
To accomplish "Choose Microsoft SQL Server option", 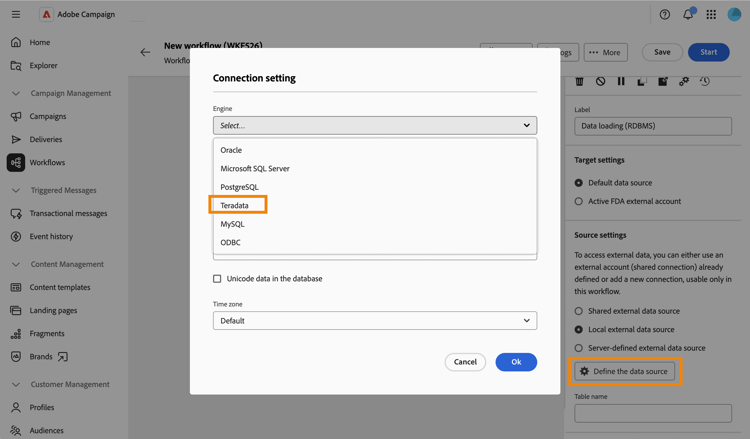I will pyautogui.click(x=375, y=169).
